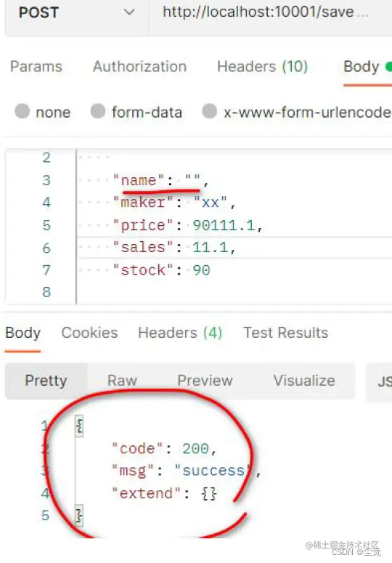Open the Visualize response view
Screen dimensions: 392x563
coord(304,381)
